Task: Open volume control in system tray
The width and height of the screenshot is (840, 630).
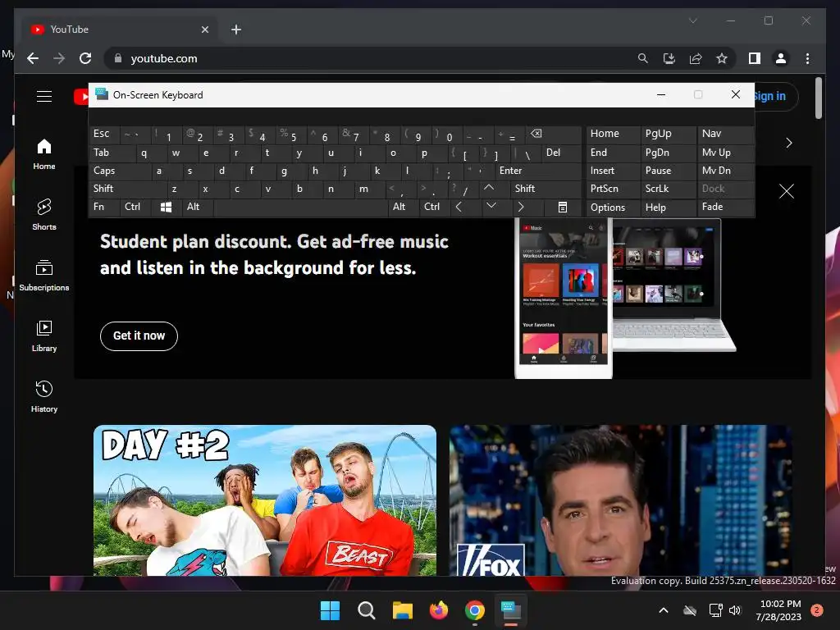Action: 735,610
